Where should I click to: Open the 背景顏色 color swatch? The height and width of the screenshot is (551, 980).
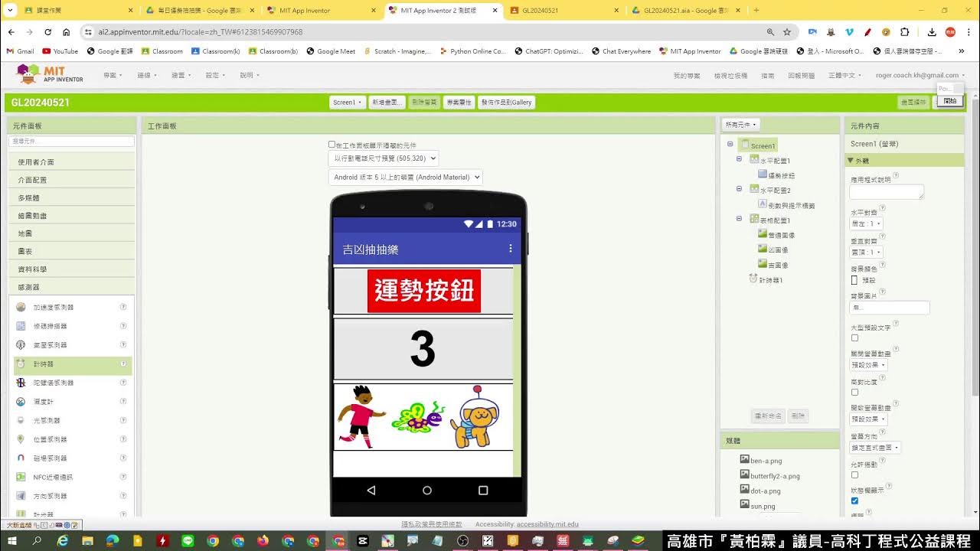(854, 280)
